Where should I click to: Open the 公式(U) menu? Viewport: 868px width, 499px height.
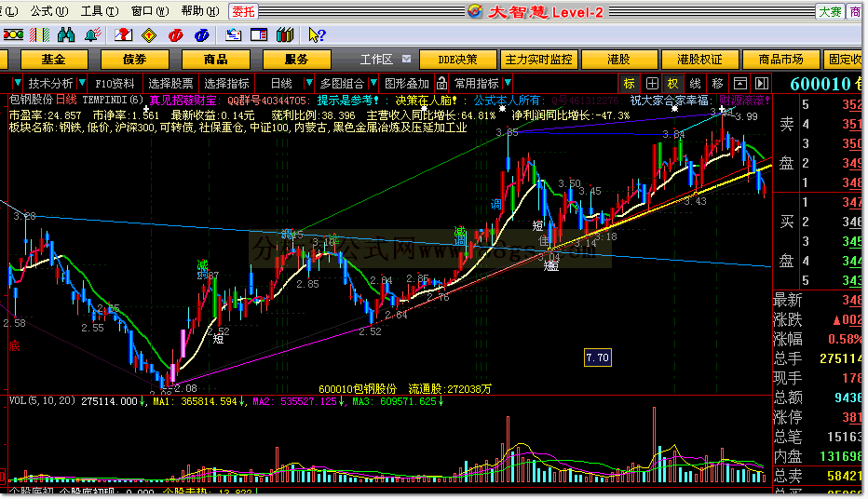(49, 11)
